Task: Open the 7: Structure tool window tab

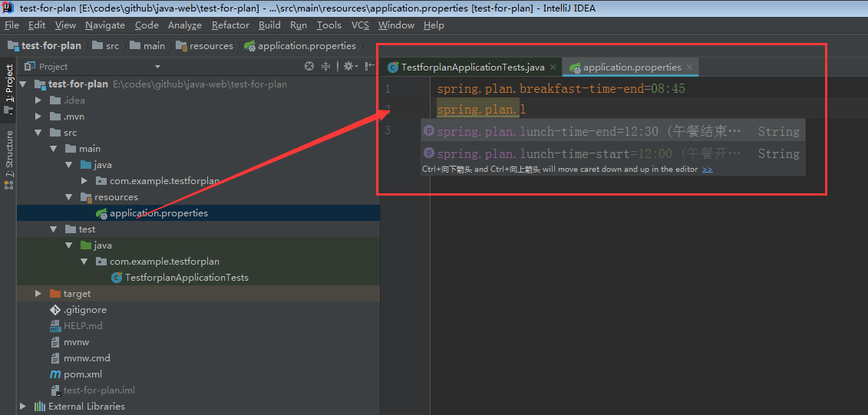Action: pyautogui.click(x=9, y=160)
